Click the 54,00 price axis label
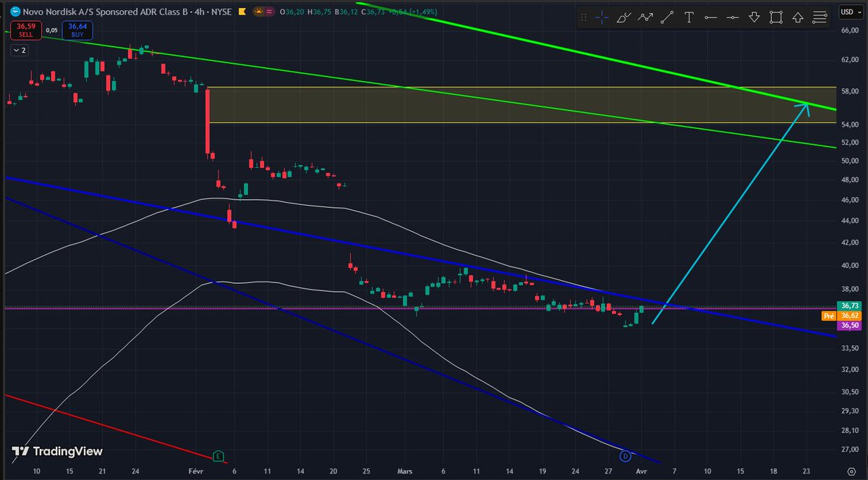 [849, 125]
